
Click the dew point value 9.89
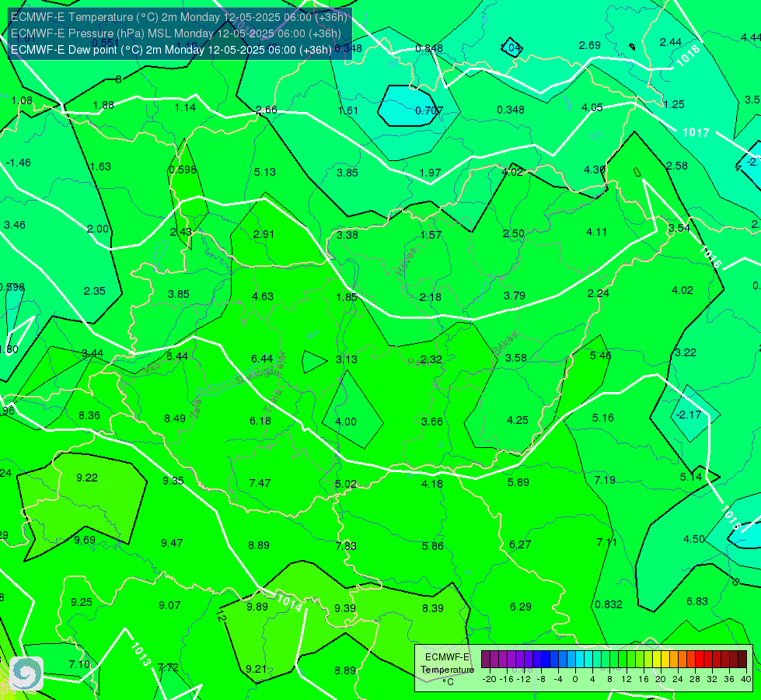point(257,607)
